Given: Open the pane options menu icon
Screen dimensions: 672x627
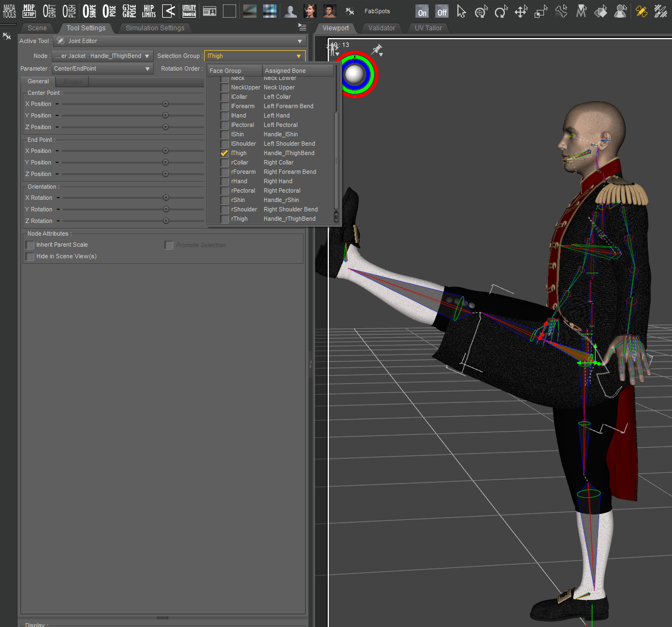Looking at the screenshot, I should tap(302, 26).
